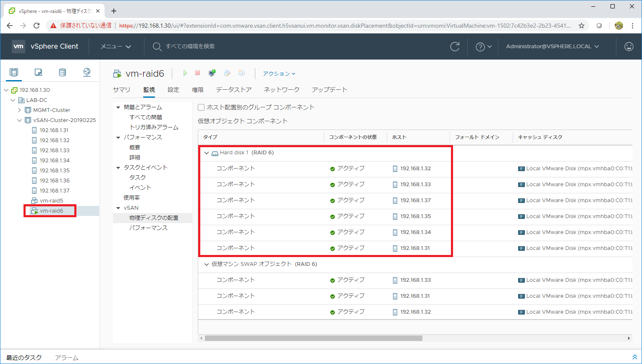Viewport: 642px width, 364px height.
Task: Open the Networking inventory view icon
Action: point(87,72)
